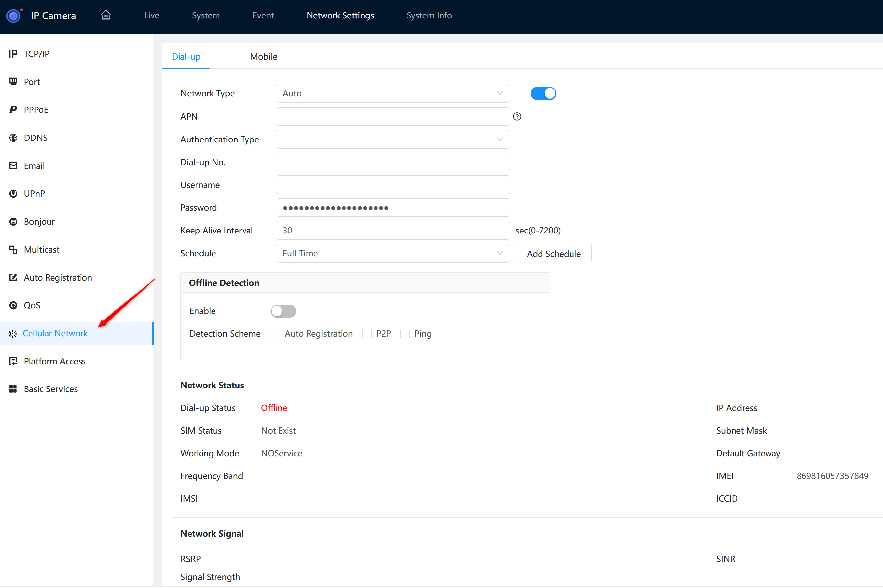
Task: Open the System menu
Action: [x=206, y=15]
